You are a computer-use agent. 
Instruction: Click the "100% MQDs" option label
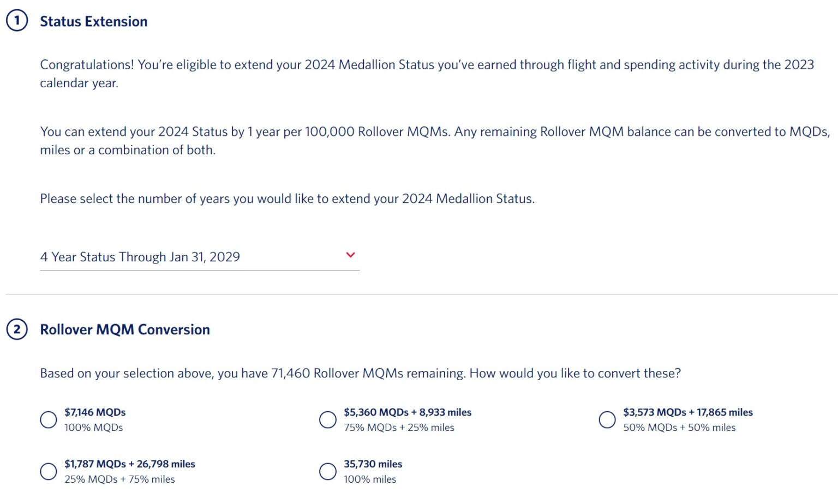pyautogui.click(x=94, y=428)
